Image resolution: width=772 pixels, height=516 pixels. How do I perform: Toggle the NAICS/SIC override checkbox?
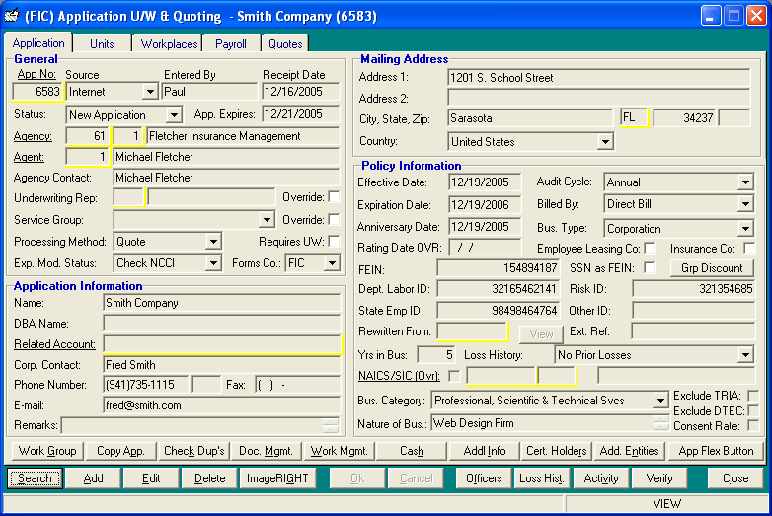click(454, 376)
